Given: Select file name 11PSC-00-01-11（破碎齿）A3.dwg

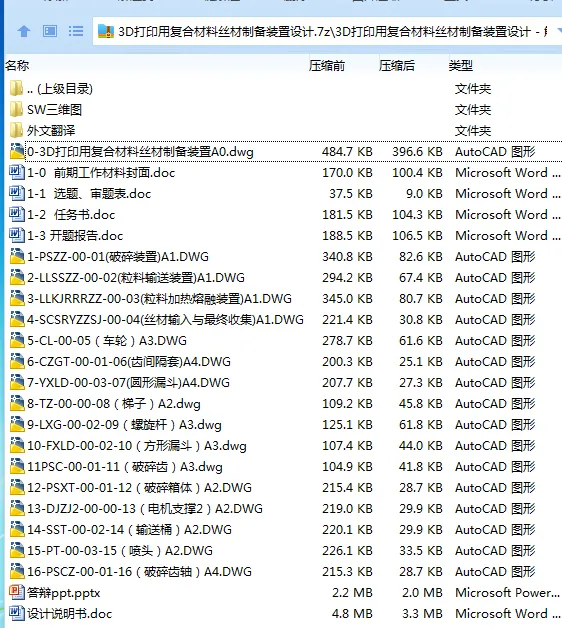Looking at the screenshot, I should [125, 467].
